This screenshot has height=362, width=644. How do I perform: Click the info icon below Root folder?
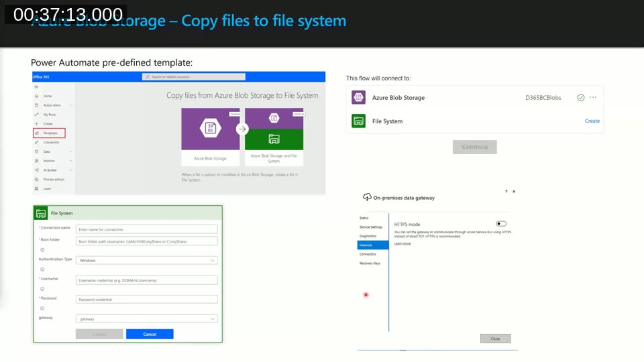tap(42, 250)
